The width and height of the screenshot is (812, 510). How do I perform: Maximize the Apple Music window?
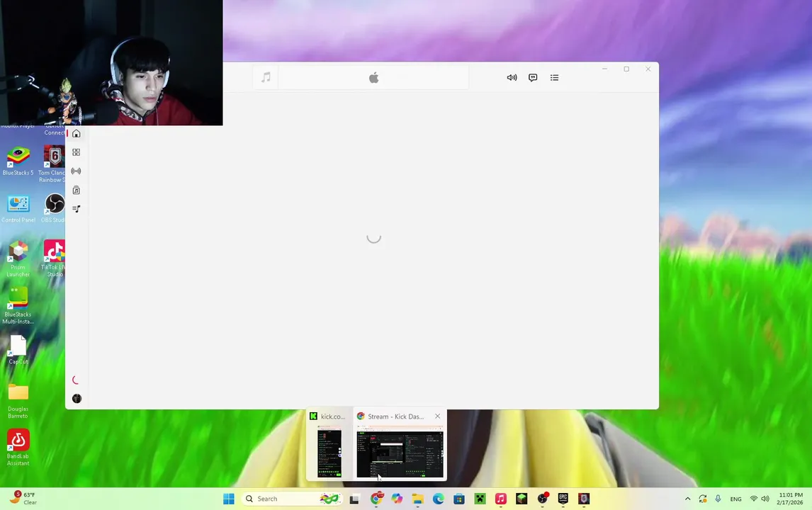pos(626,69)
